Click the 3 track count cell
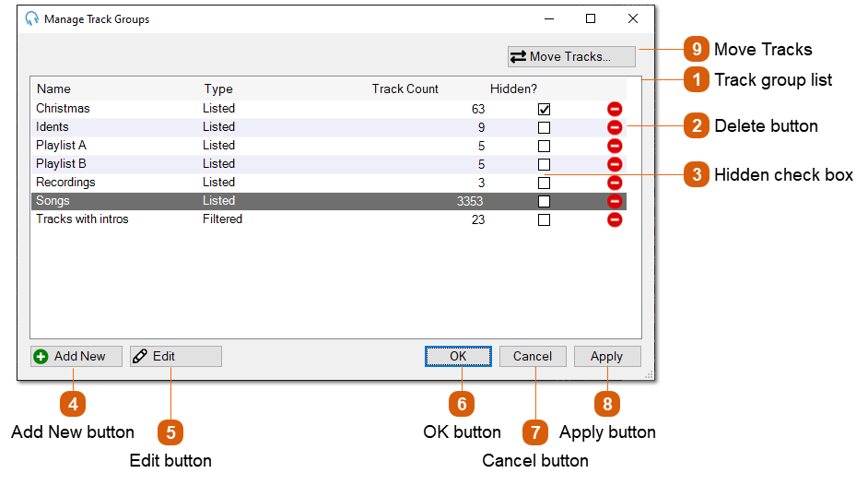Image resolution: width=868 pixels, height=485 pixels. coord(482,183)
